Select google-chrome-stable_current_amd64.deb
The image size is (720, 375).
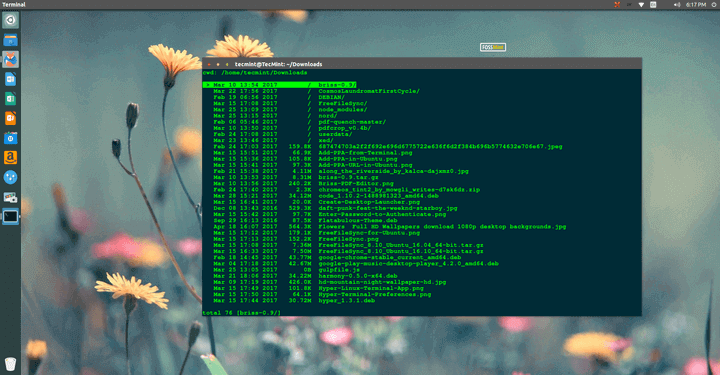pos(337,257)
